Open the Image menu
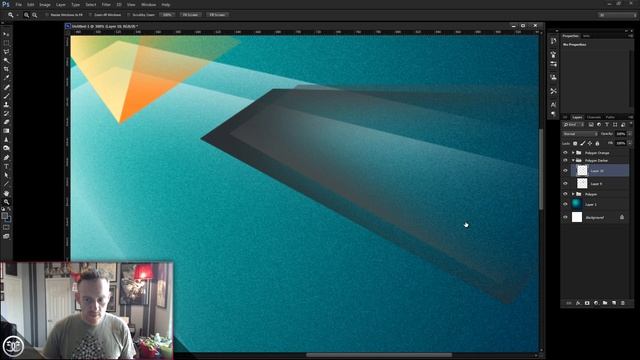The width and height of the screenshot is (640, 360). 45,4
